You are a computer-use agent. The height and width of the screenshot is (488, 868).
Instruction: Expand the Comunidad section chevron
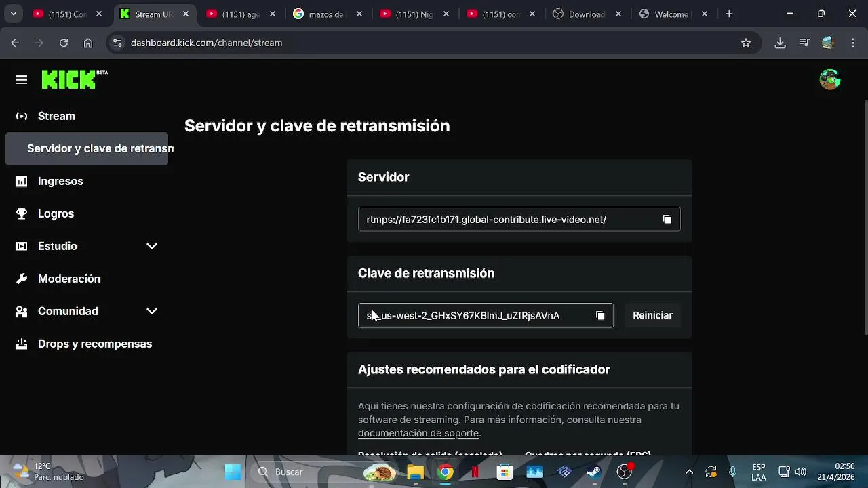[x=152, y=311]
